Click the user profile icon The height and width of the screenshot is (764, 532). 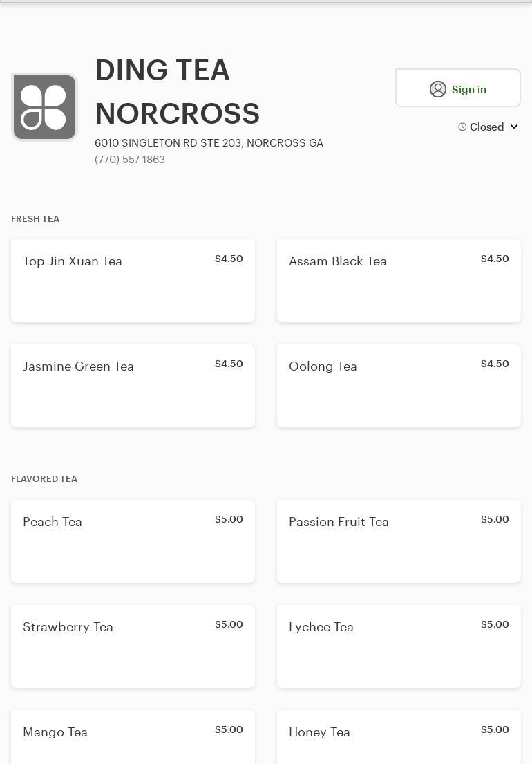coord(438,89)
